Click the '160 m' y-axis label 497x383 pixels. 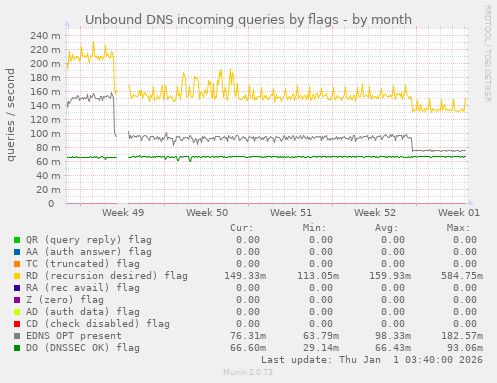pyautogui.click(x=45, y=92)
